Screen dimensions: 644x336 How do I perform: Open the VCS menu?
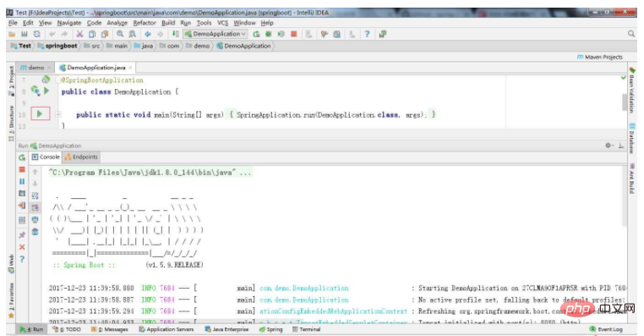click(x=222, y=23)
